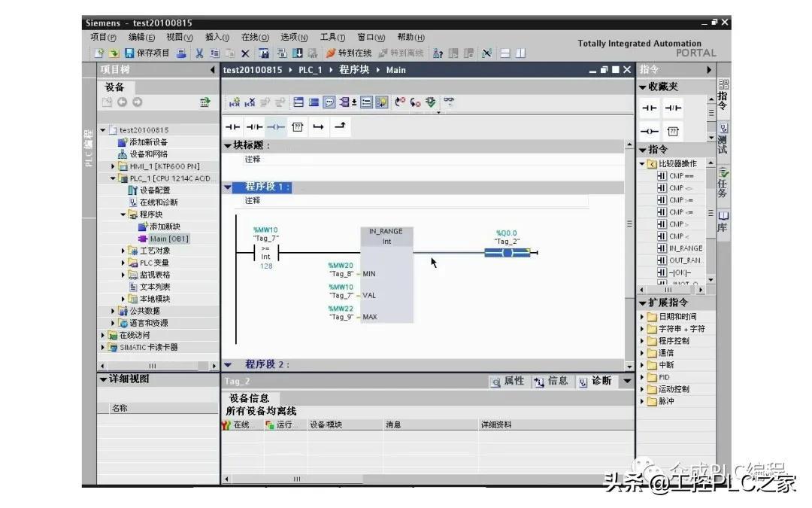Screen dimensions: 812x508
Task: Select the 设备 tab in project tree
Action: 114,87
